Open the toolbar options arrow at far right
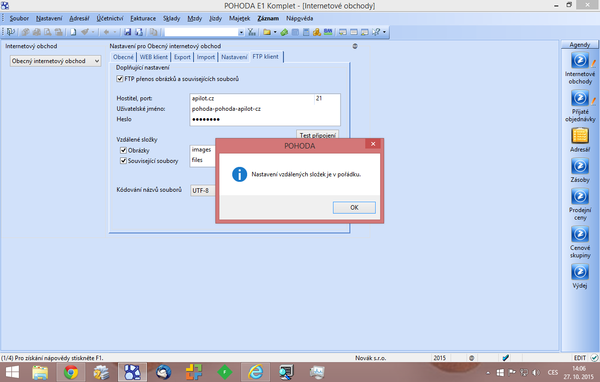Screen dimensions: 600x382 [x=384, y=32]
